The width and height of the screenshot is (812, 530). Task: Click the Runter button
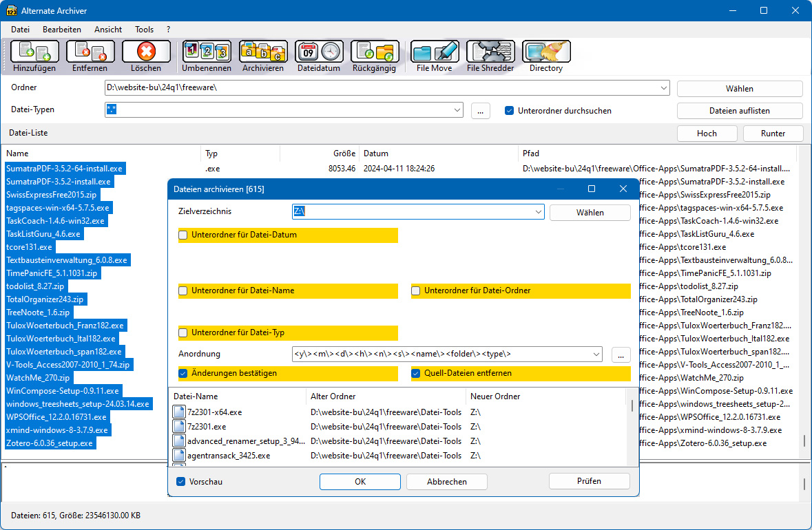click(773, 134)
